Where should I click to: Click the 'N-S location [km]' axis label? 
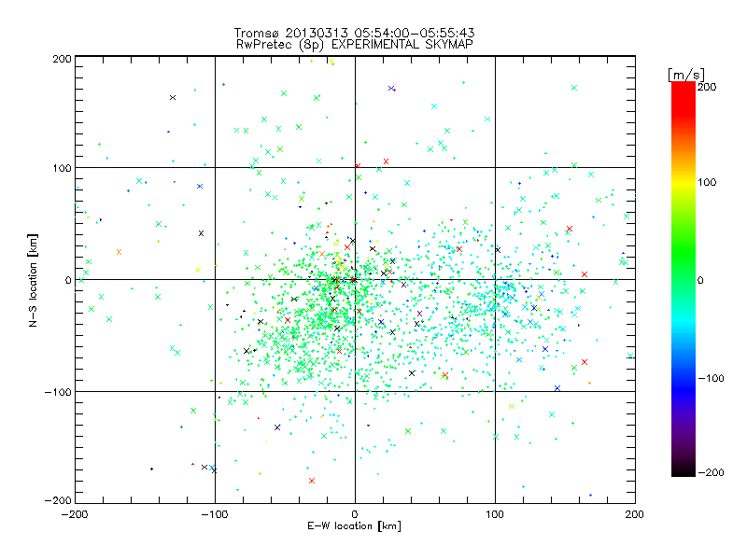(x=33, y=280)
